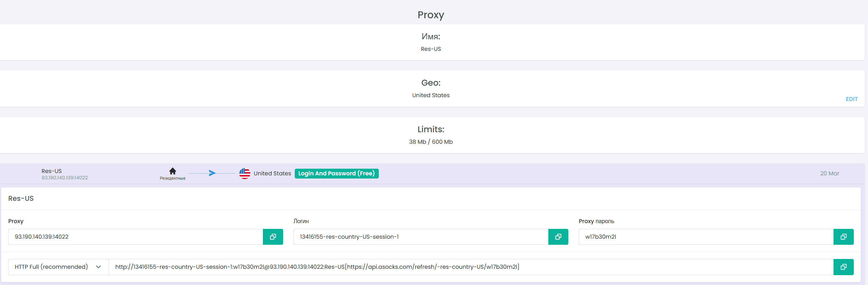Select the Proxy пароль text field
868x285 pixels.
705,237
